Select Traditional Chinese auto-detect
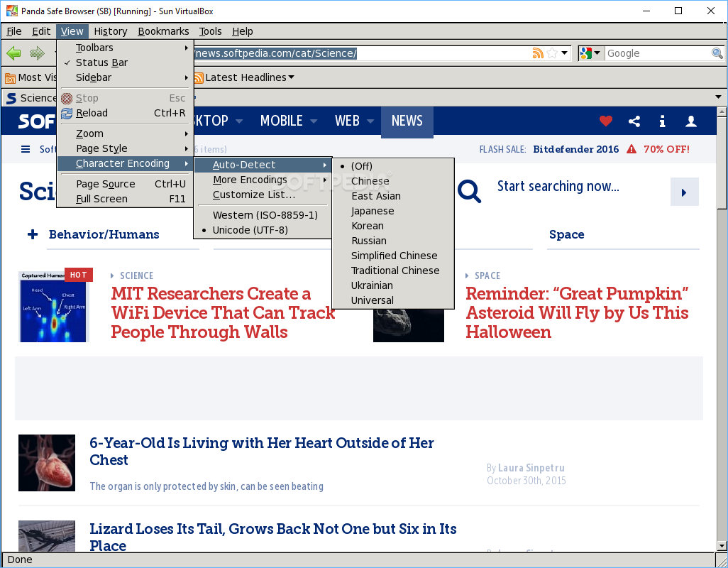The height and width of the screenshot is (568, 728). click(x=393, y=271)
